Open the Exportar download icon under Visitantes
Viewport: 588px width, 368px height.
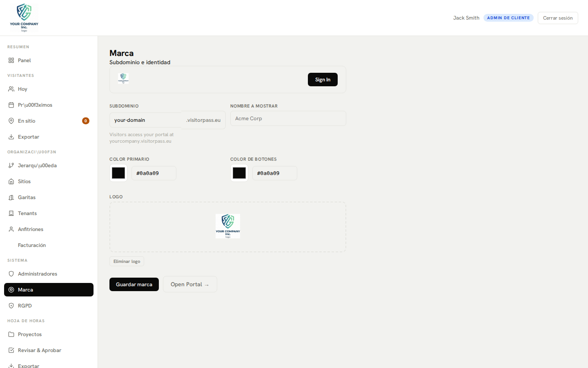[11, 137]
